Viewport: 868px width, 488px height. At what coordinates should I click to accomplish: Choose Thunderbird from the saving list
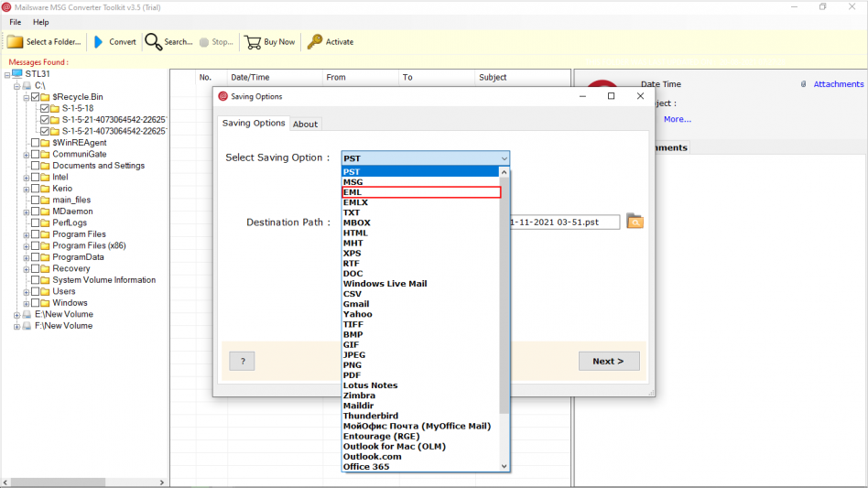pyautogui.click(x=420, y=416)
